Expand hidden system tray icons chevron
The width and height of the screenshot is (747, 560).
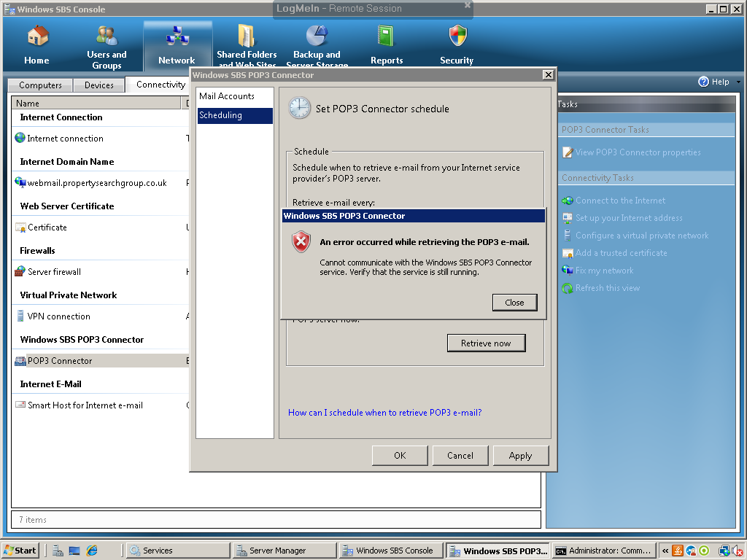point(665,551)
